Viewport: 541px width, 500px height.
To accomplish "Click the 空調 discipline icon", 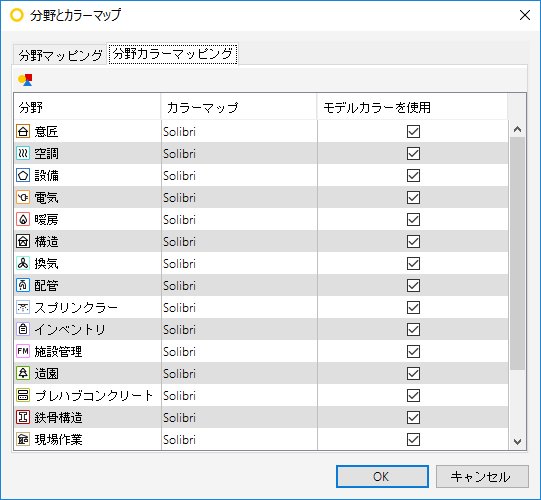I will click(23, 153).
